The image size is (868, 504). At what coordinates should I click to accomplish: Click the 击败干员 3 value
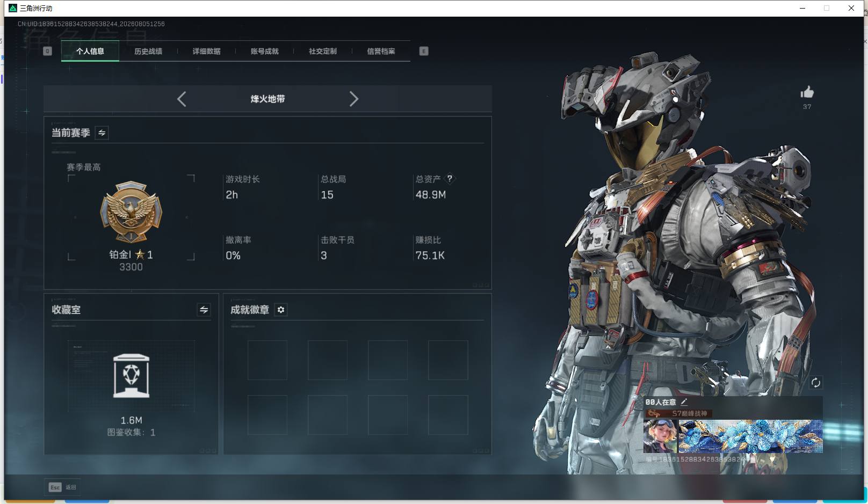point(324,255)
